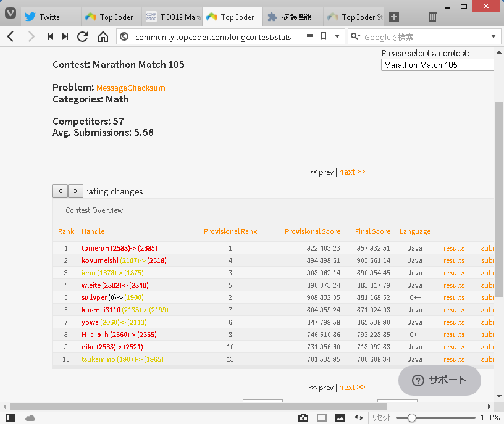Image resolution: width=504 pixels, height=424 pixels.
Task: Sort by Provisional Score column
Action: (x=312, y=231)
